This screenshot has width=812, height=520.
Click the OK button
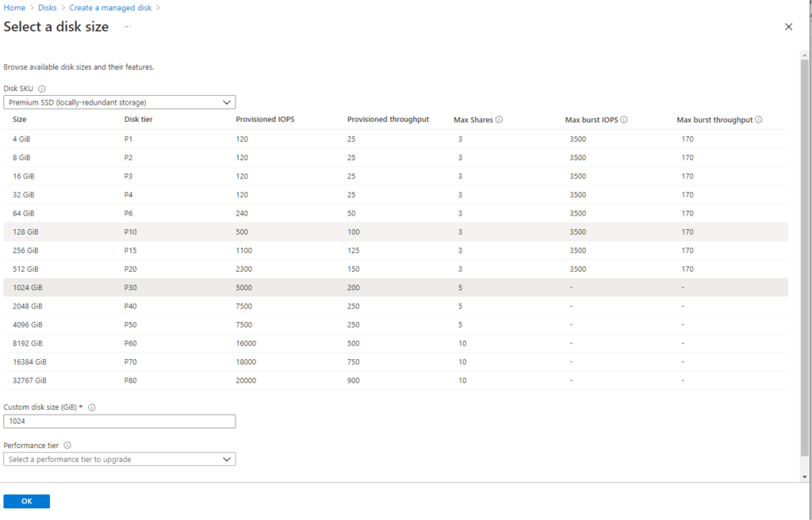[26, 501]
